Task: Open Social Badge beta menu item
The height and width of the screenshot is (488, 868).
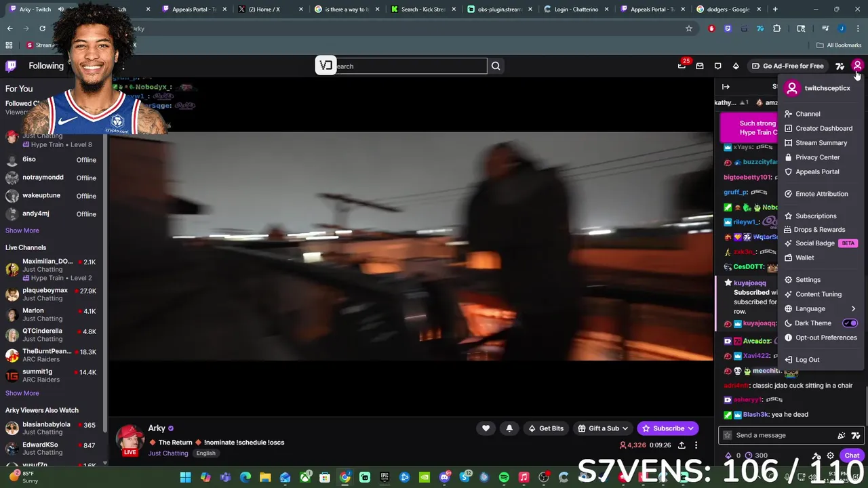Action: point(821,243)
